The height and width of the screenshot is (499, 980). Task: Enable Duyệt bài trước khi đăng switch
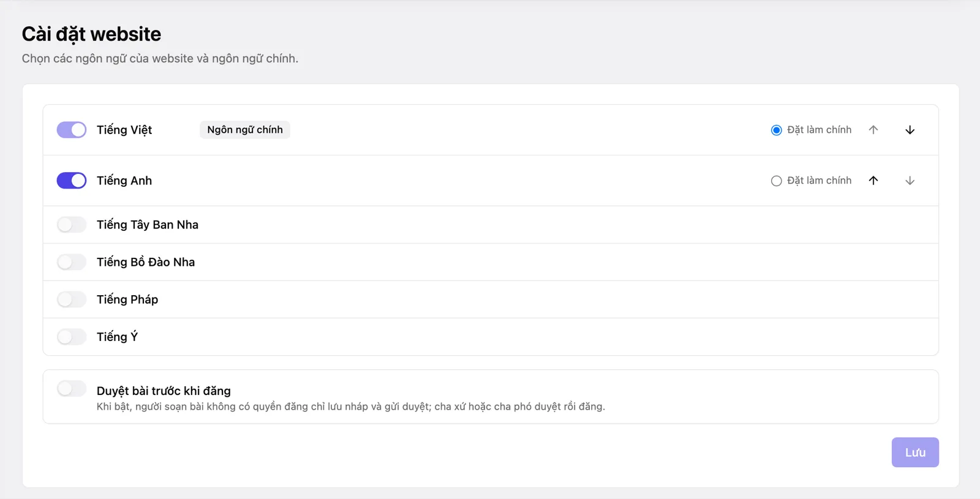tap(72, 389)
